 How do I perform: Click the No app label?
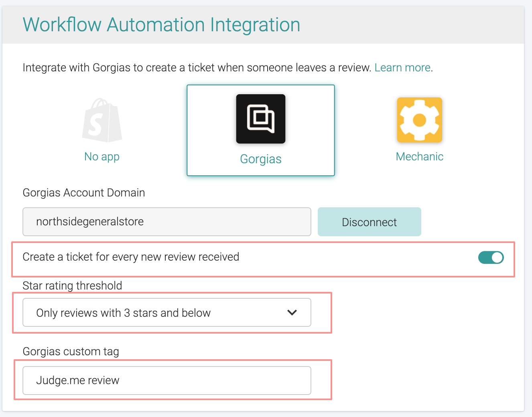pyautogui.click(x=102, y=156)
